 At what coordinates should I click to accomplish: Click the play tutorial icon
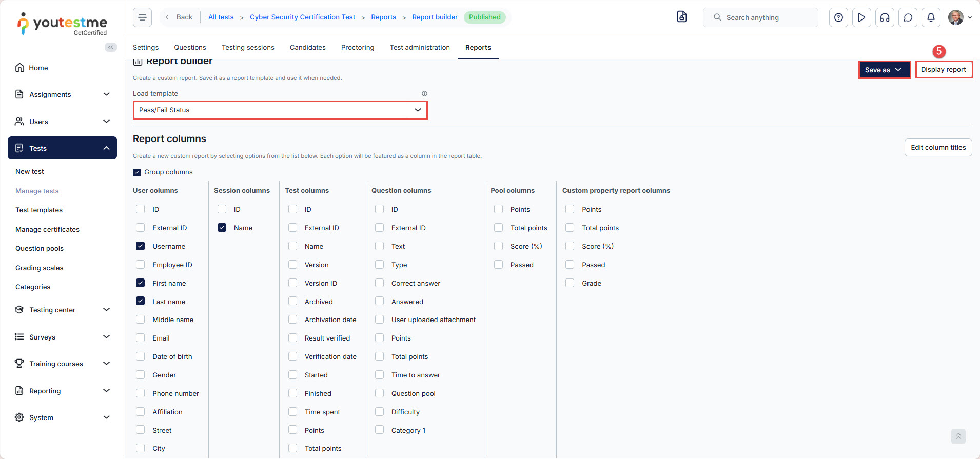(861, 17)
